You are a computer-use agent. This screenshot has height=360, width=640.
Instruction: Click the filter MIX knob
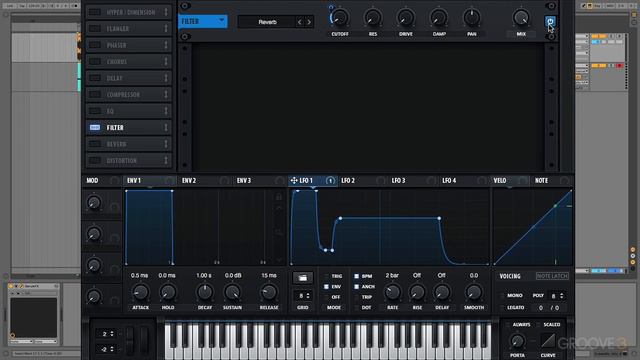[x=521, y=18]
